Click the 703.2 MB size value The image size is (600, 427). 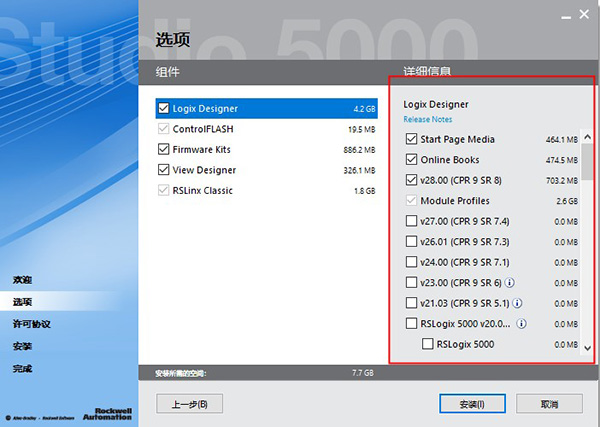tap(562, 180)
